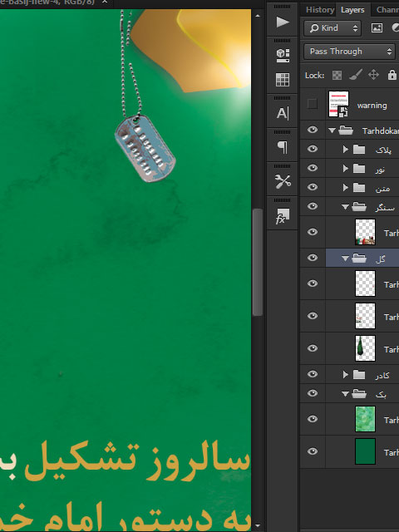Hide the متن group

click(x=313, y=187)
